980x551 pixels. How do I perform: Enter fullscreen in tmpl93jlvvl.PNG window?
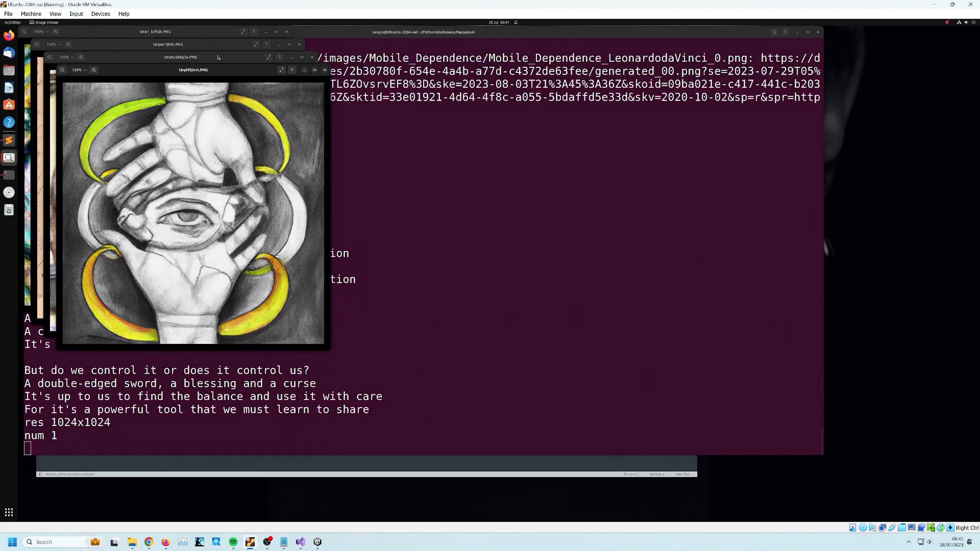pos(281,70)
